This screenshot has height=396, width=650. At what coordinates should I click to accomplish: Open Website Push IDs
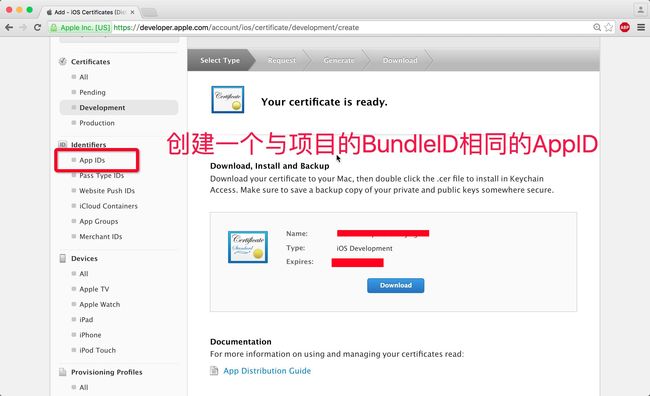tap(107, 191)
